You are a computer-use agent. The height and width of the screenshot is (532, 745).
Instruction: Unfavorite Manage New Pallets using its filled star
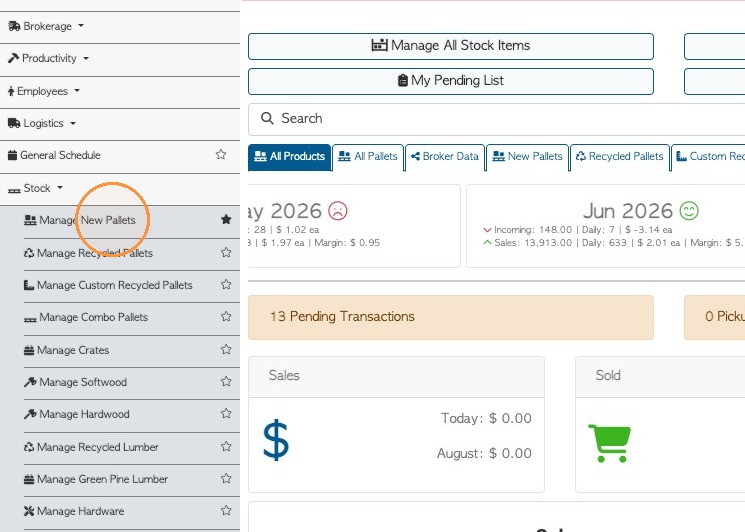point(226,219)
